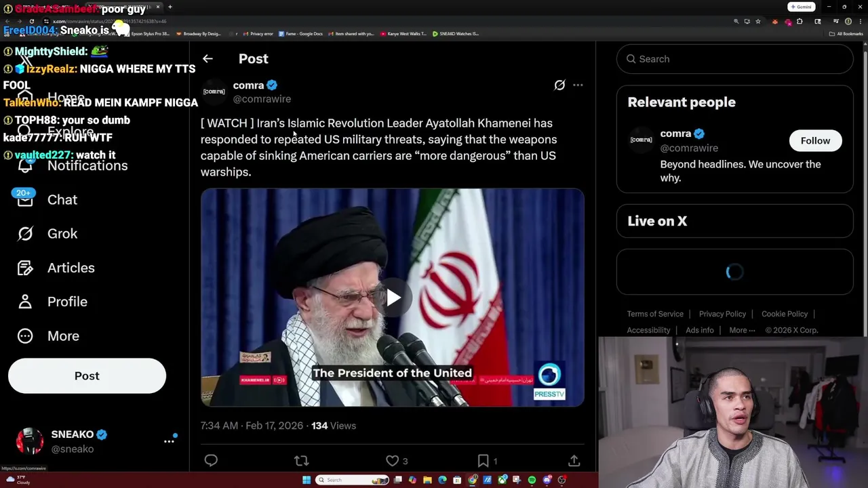868x488 pixels.
Task: Open the More menu in left sidebar
Action: pos(63,335)
